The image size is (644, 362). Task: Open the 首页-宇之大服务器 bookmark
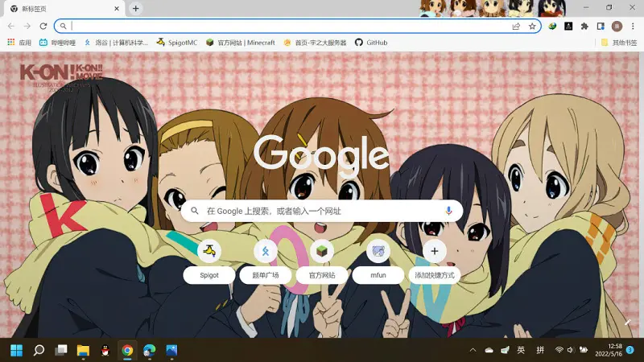pos(315,43)
